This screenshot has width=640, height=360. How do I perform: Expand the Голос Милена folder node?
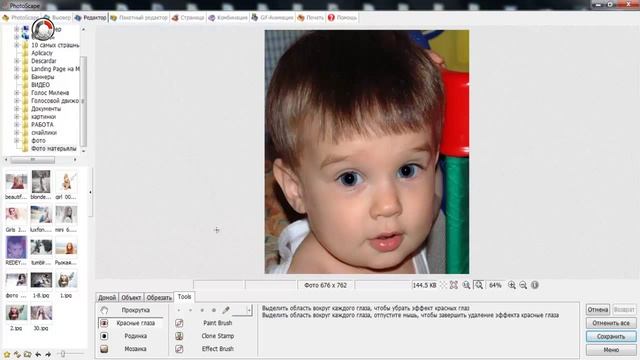pos(17,93)
